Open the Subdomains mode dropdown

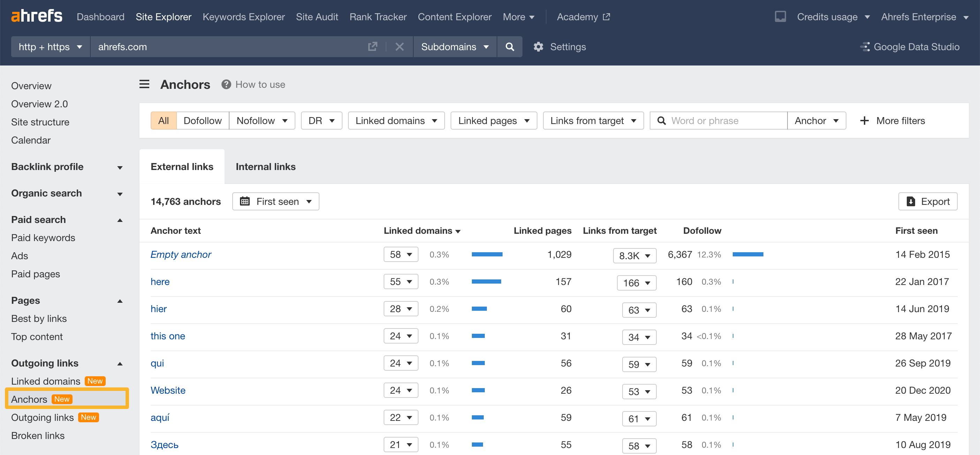click(x=455, y=47)
